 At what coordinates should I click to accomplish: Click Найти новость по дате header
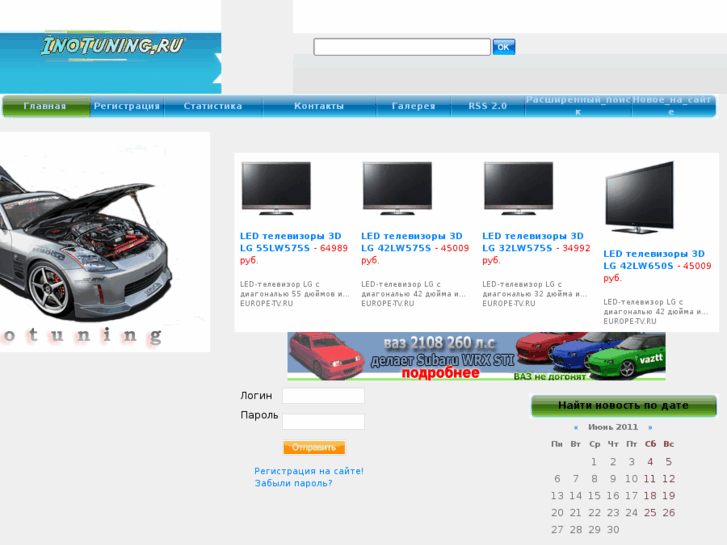[x=623, y=406]
